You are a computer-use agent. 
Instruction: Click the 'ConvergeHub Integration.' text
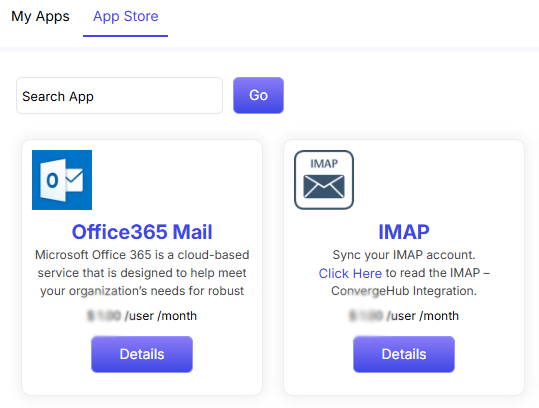pyautogui.click(x=404, y=291)
